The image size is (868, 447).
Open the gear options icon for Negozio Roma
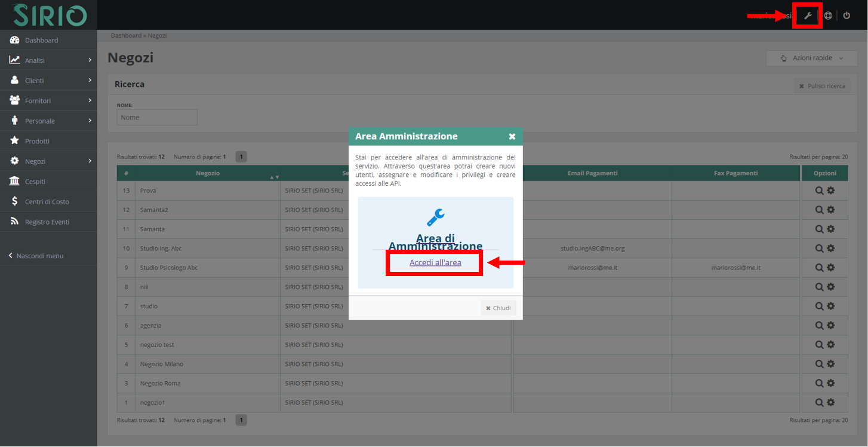(x=832, y=383)
